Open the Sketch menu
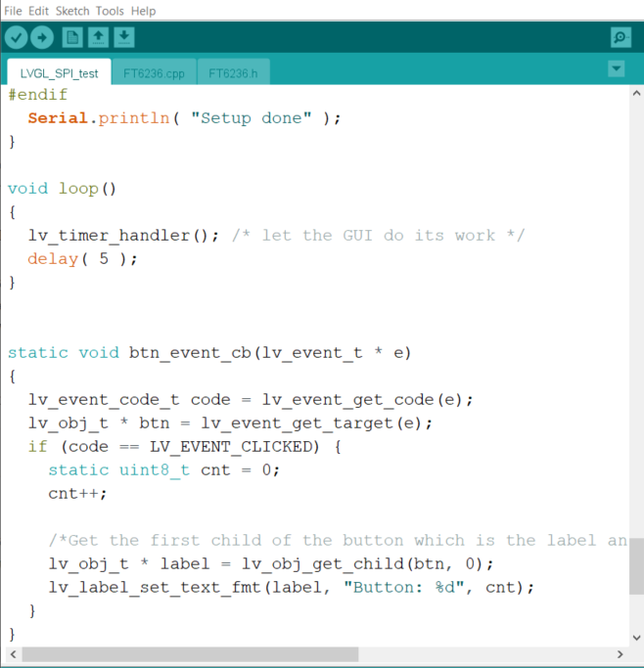The width and height of the screenshot is (644, 668). (x=72, y=11)
